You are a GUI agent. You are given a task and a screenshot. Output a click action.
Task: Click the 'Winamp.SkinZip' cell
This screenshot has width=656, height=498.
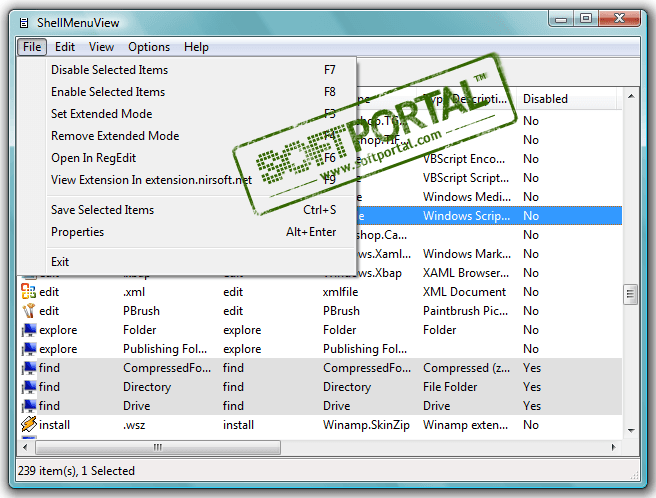(366, 425)
